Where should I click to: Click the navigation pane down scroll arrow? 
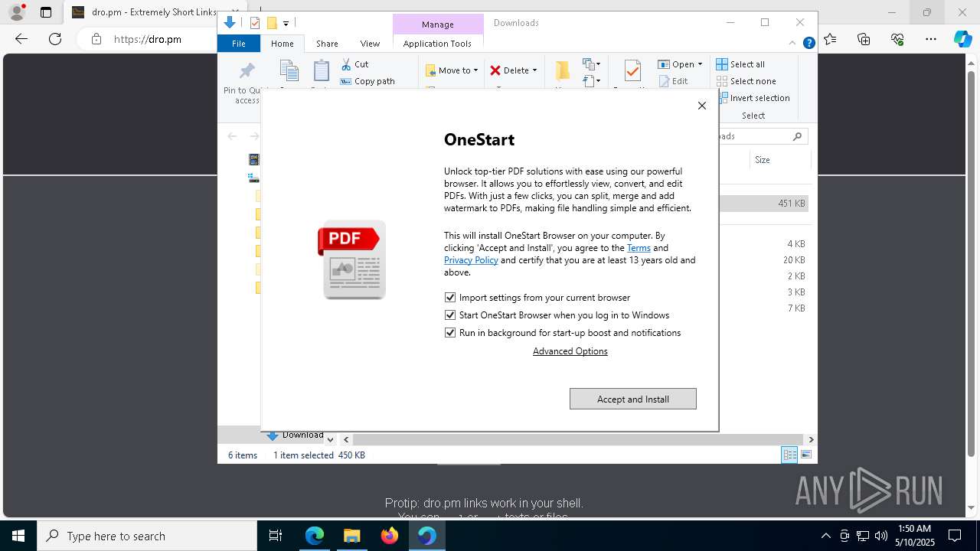(330, 439)
